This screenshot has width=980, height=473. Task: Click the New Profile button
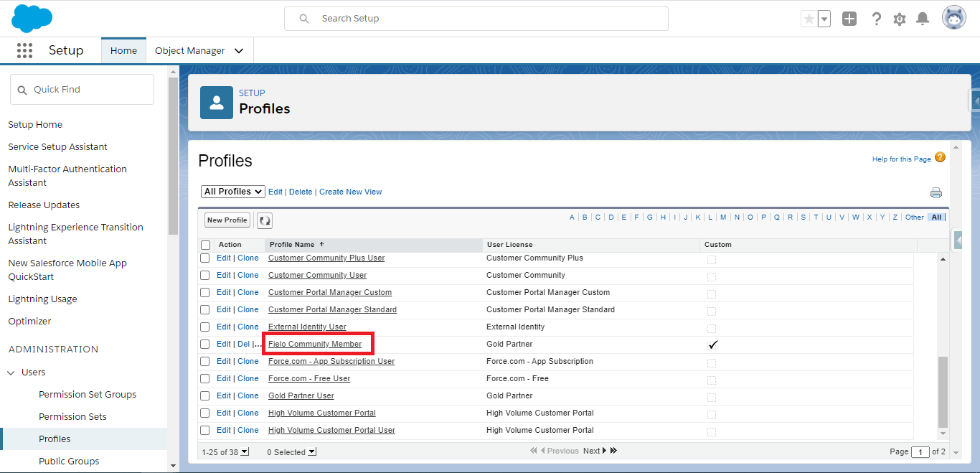click(227, 220)
